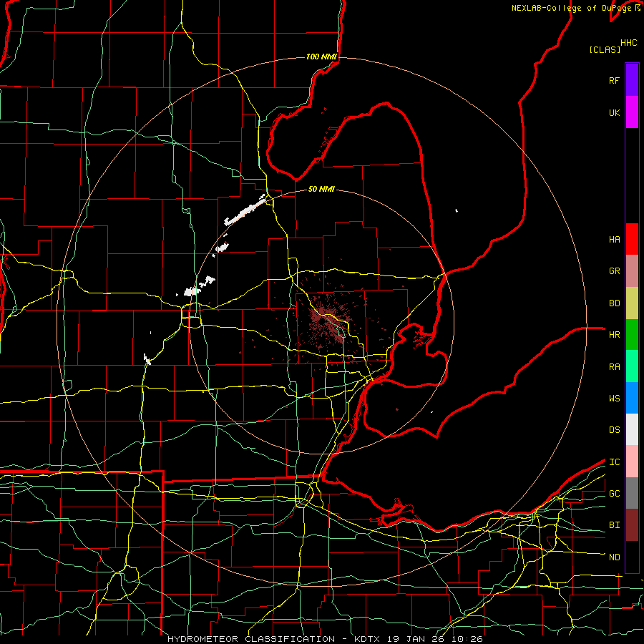Viewport: 644px width, 644px height.
Task: Click the biological echo cluster at radar center
Action: pos(328,323)
